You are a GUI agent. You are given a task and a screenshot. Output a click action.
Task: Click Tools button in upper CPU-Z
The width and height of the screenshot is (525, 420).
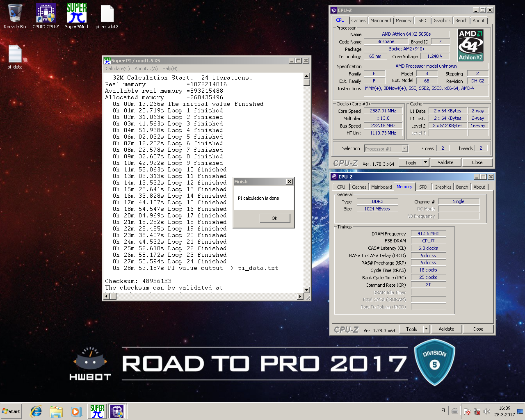point(411,163)
